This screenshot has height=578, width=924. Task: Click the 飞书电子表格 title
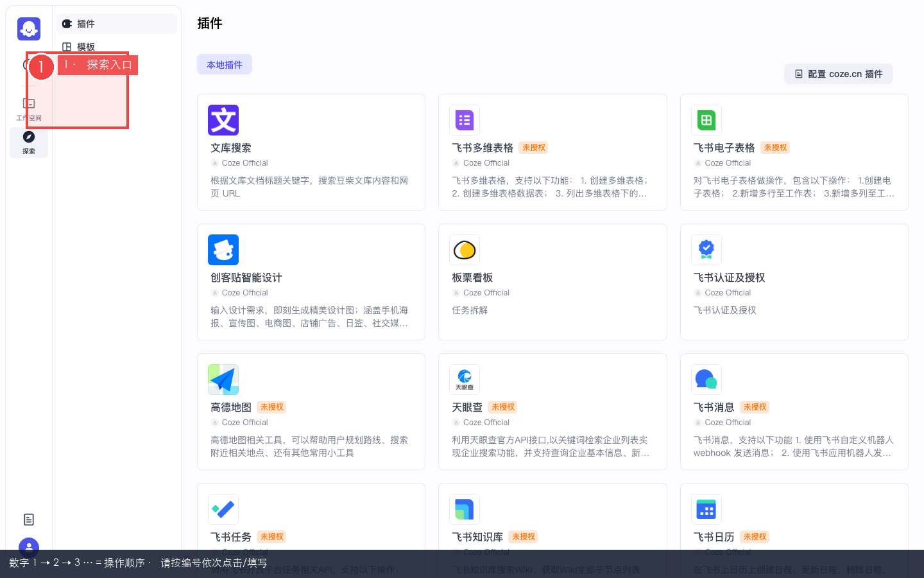click(x=724, y=148)
